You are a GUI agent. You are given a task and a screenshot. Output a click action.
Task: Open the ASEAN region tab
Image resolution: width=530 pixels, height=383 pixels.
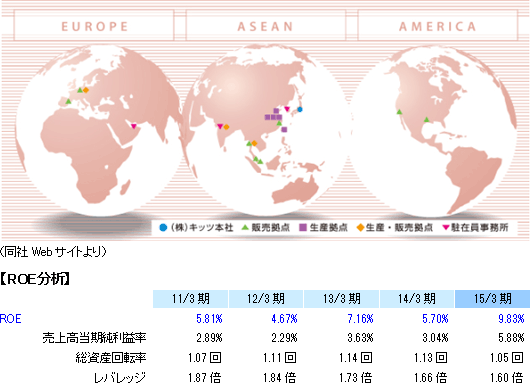tap(266, 25)
